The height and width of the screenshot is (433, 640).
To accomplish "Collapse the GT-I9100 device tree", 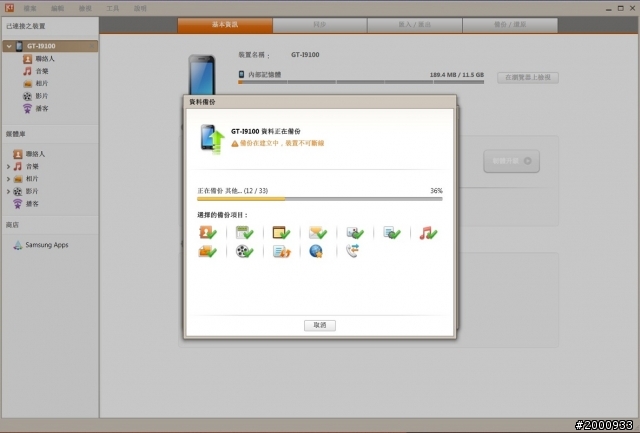I will coord(9,46).
